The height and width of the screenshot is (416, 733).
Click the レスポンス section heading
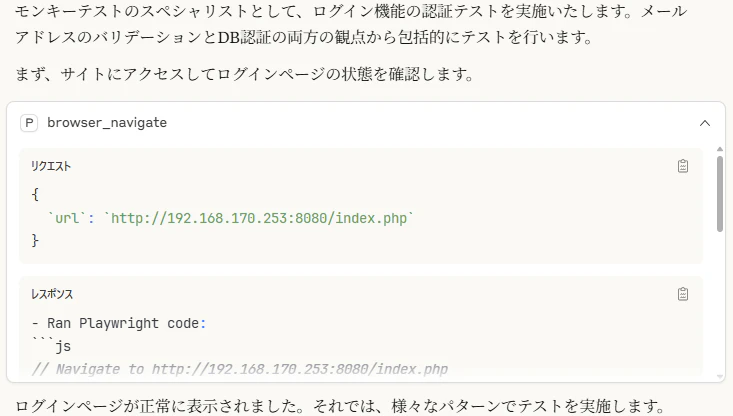pyautogui.click(x=52, y=294)
